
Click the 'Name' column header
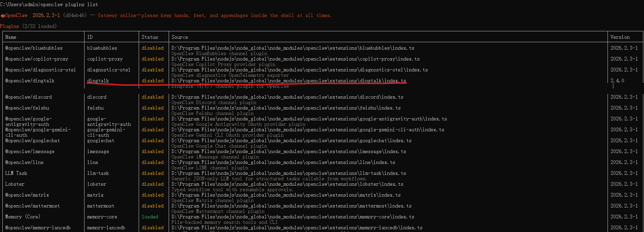(x=11, y=37)
